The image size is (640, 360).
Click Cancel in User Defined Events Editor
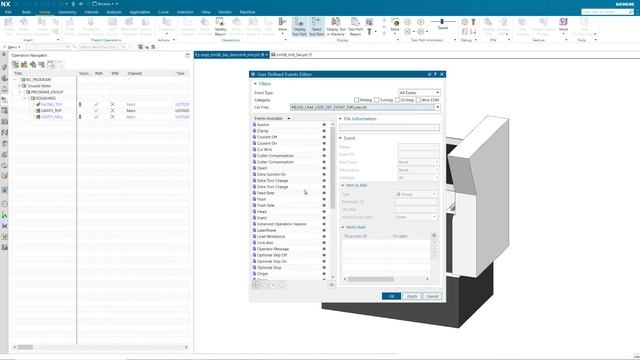coord(432,296)
